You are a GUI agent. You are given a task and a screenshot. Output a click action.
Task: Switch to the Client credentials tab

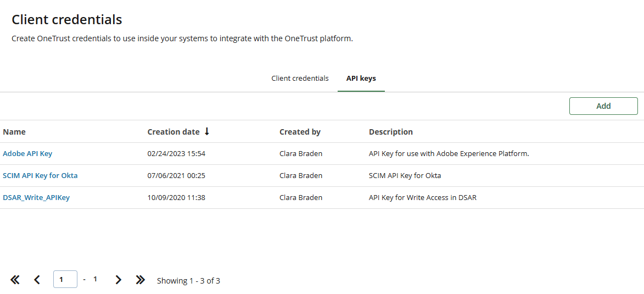tap(300, 79)
